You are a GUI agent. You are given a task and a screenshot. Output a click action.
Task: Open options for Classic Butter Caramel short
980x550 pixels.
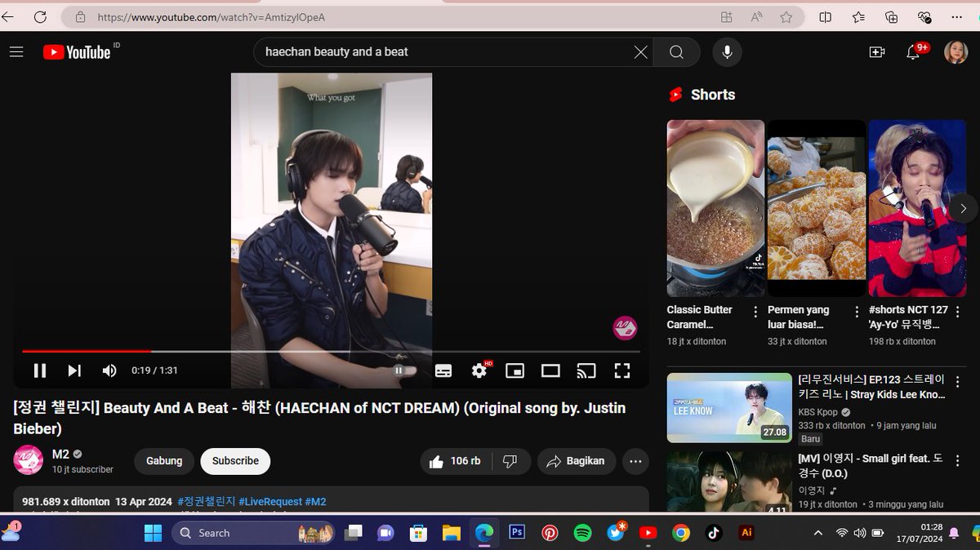[755, 312]
